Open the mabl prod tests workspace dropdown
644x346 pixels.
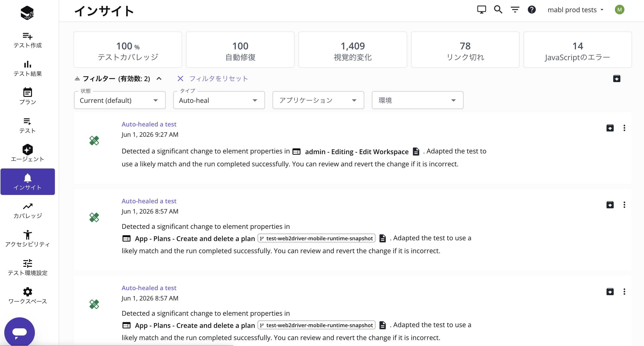pyautogui.click(x=575, y=10)
